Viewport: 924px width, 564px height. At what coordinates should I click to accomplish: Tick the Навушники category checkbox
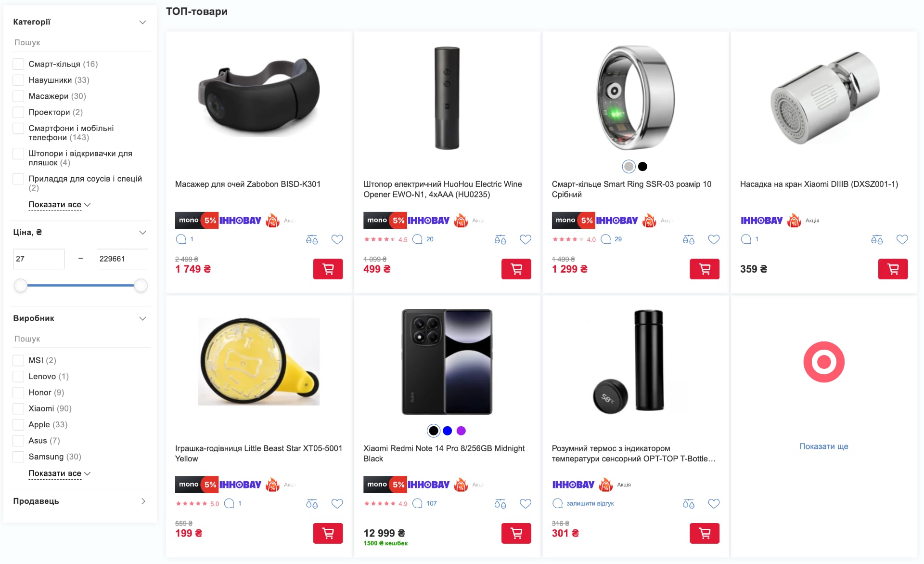coord(18,80)
